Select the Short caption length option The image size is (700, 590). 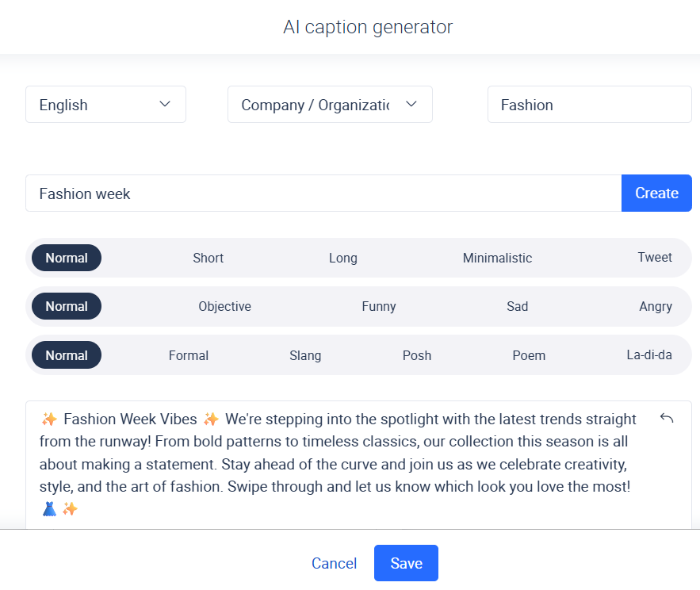coord(208,258)
